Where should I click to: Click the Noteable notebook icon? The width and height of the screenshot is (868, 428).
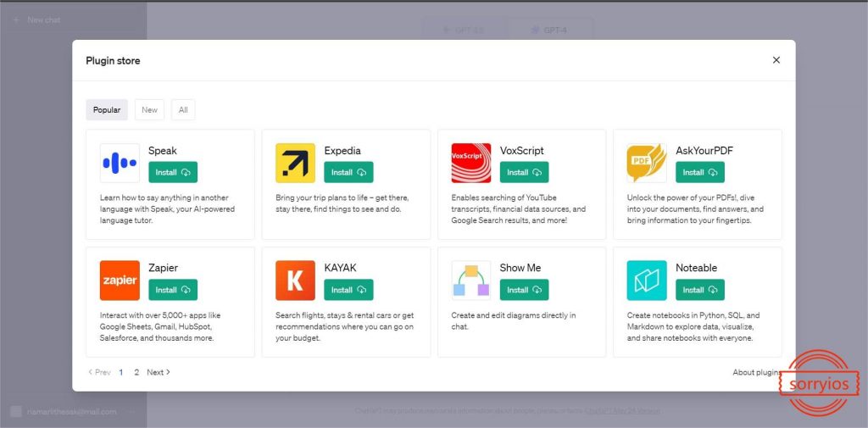(x=647, y=281)
